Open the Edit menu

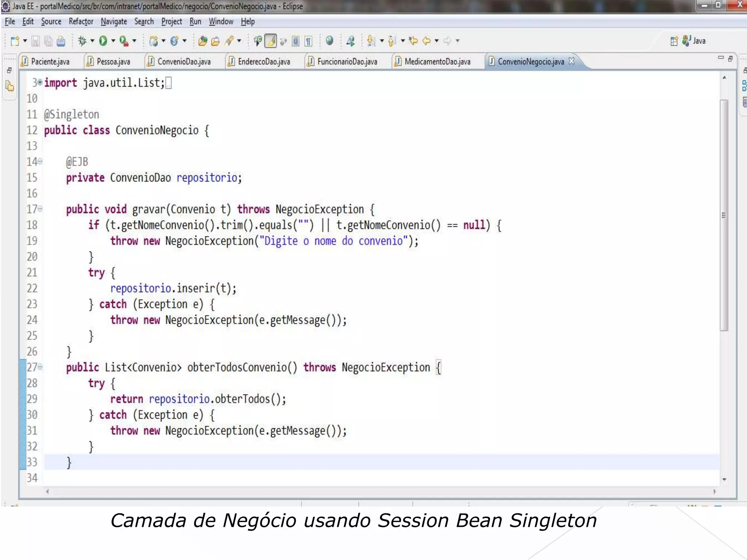28,22
